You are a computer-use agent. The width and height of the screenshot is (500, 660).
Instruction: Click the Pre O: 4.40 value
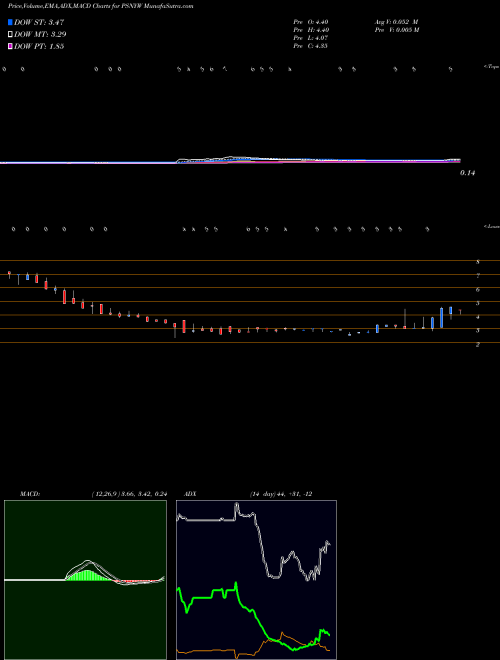click(x=311, y=22)
